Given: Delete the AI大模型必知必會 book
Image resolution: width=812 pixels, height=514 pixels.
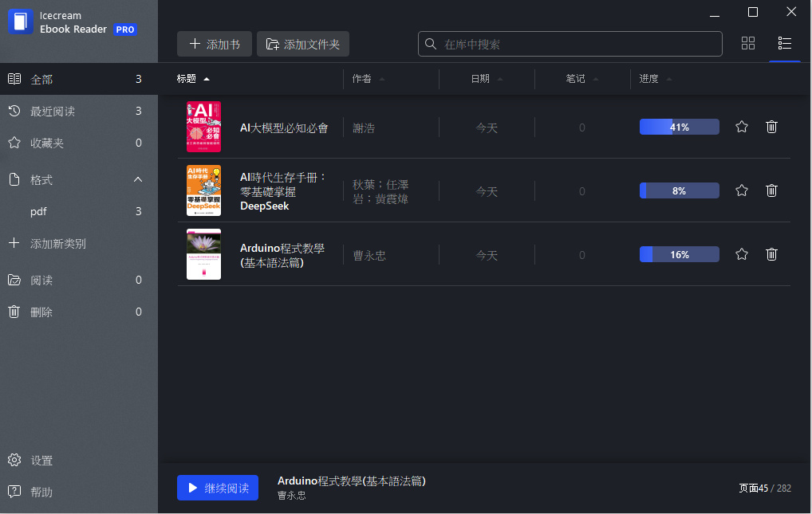Looking at the screenshot, I should [x=771, y=127].
